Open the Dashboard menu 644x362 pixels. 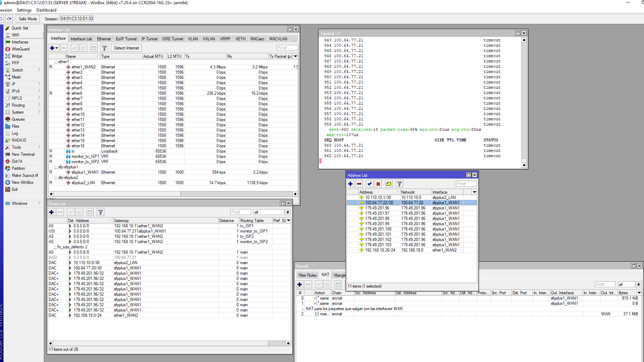point(46,10)
